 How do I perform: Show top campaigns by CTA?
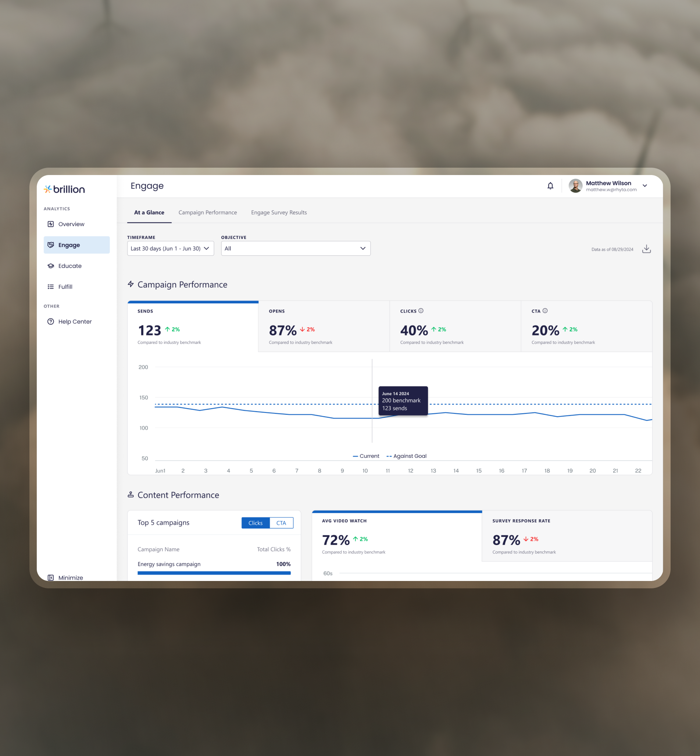pos(282,523)
